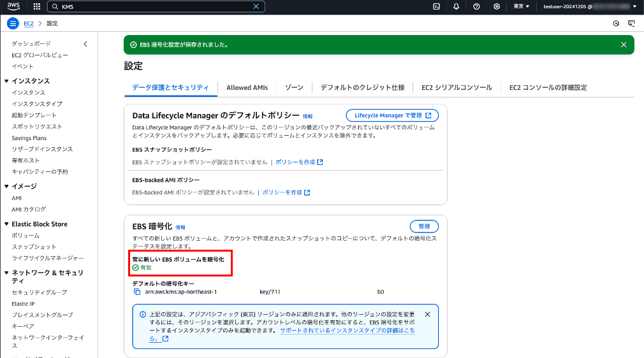Close the blue region info notice
The height and width of the screenshot is (358, 644).
coord(428,315)
